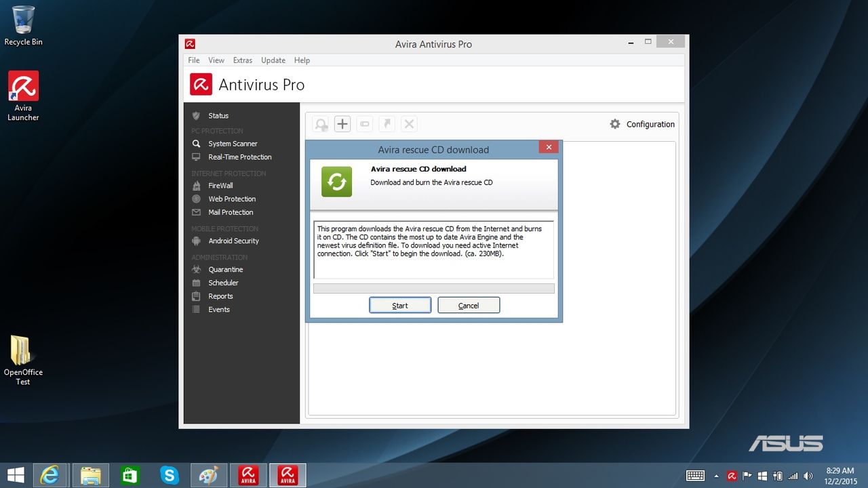The height and width of the screenshot is (488, 868).
Task: Open Paint from the taskbar
Action: (208, 475)
